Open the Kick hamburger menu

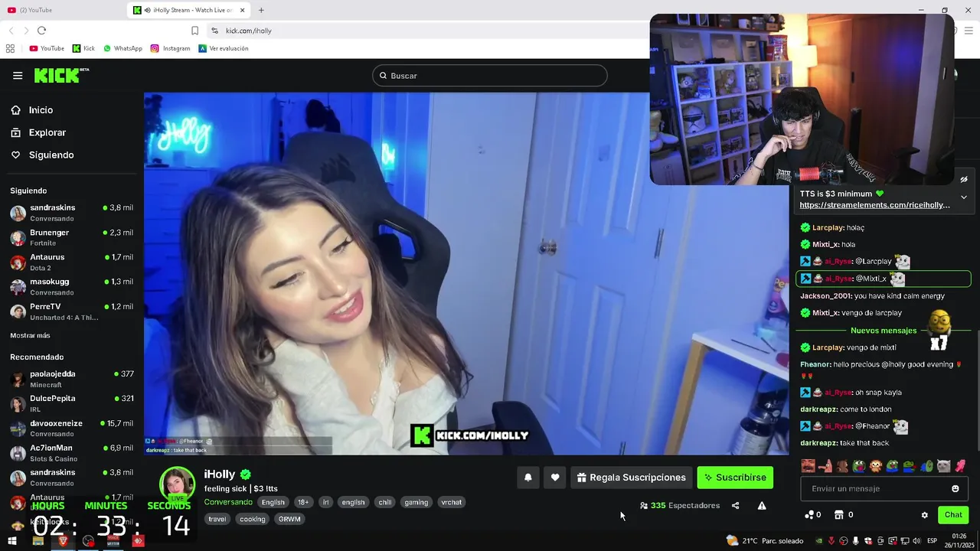pos(18,76)
